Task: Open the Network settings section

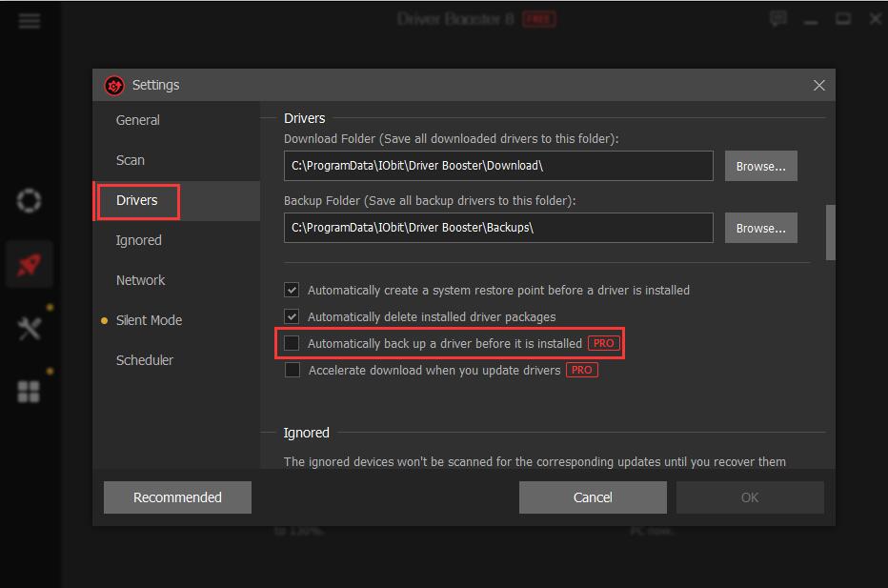Action: [x=140, y=280]
